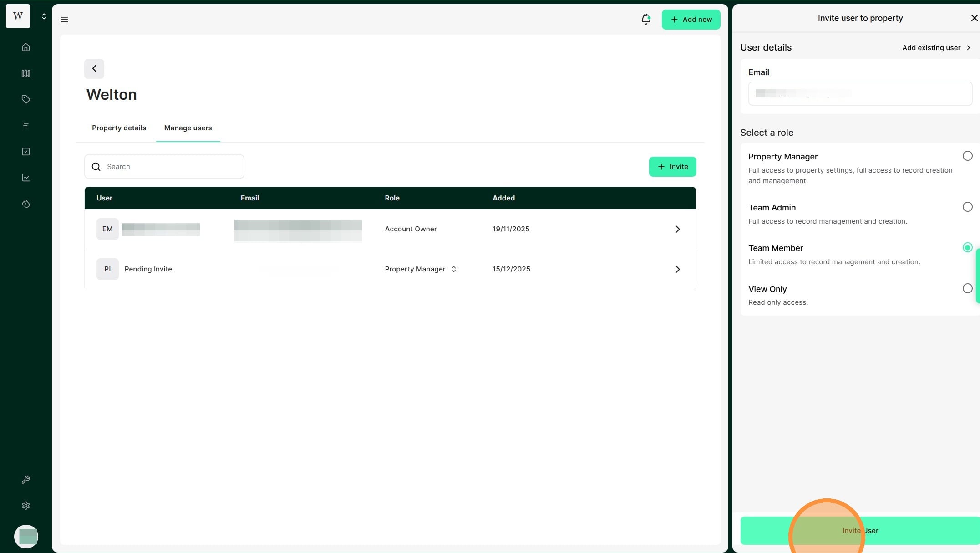
Task: Open the checklist tasks sidebar icon
Action: (x=26, y=152)
